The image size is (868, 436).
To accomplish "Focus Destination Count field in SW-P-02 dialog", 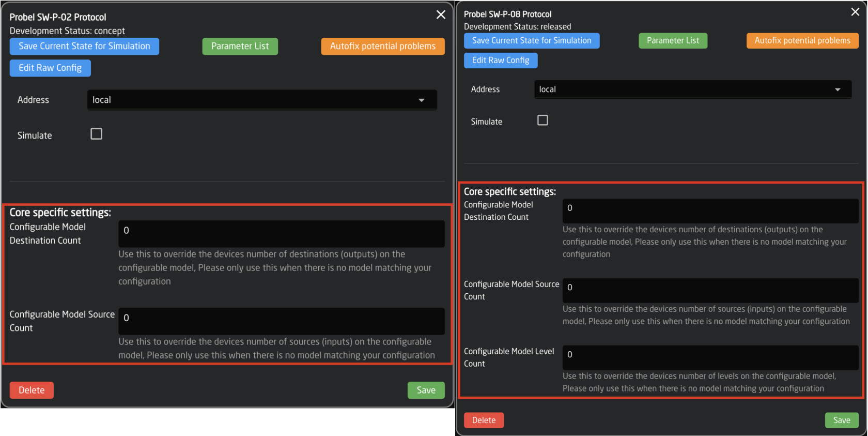I will pyautogui.click(x=282, y=234).
